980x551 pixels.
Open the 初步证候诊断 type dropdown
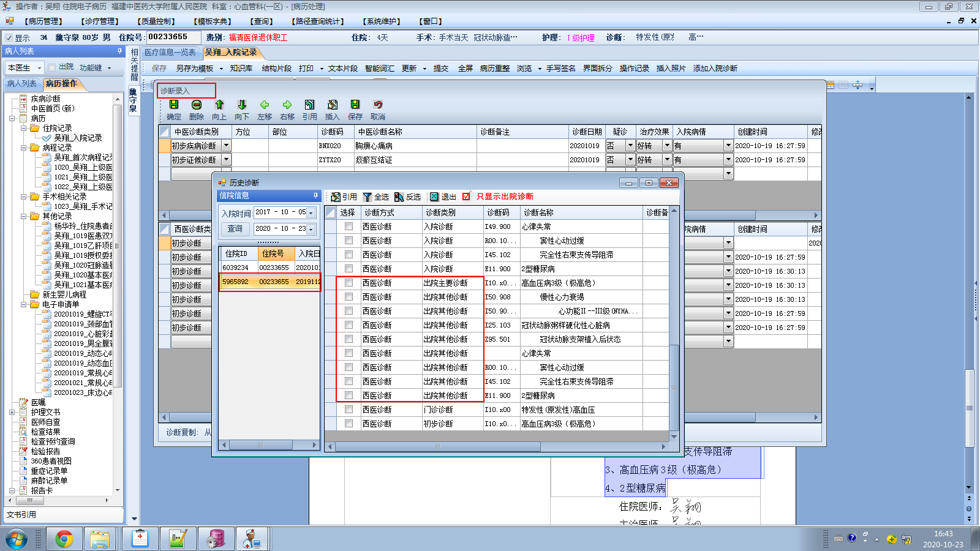pos(226,160)
